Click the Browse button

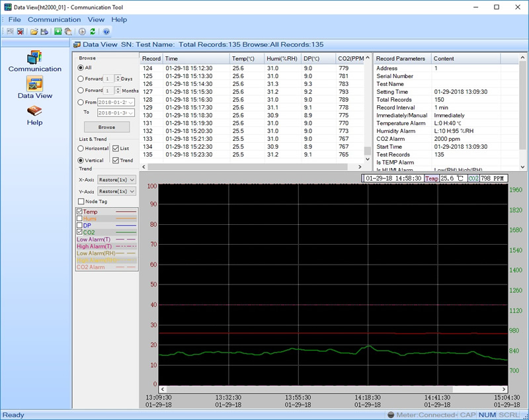[x=106, y=127]
